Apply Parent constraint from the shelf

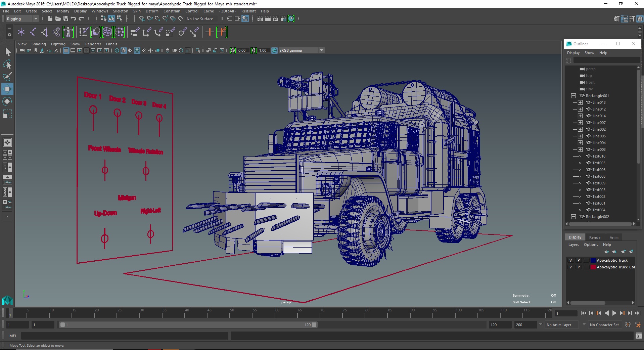(135, 32)
